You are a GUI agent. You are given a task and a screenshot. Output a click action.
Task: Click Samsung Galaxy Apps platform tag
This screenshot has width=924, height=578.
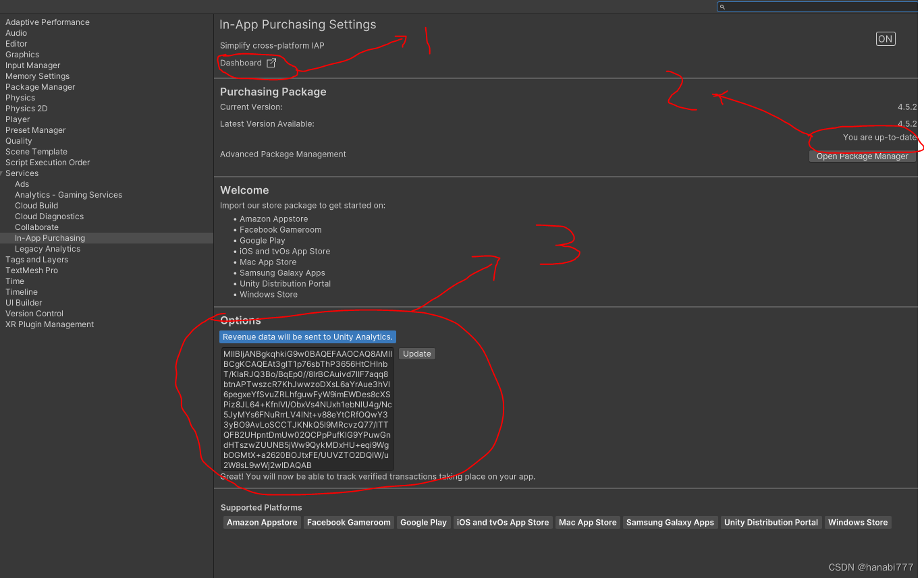[670, 523]
